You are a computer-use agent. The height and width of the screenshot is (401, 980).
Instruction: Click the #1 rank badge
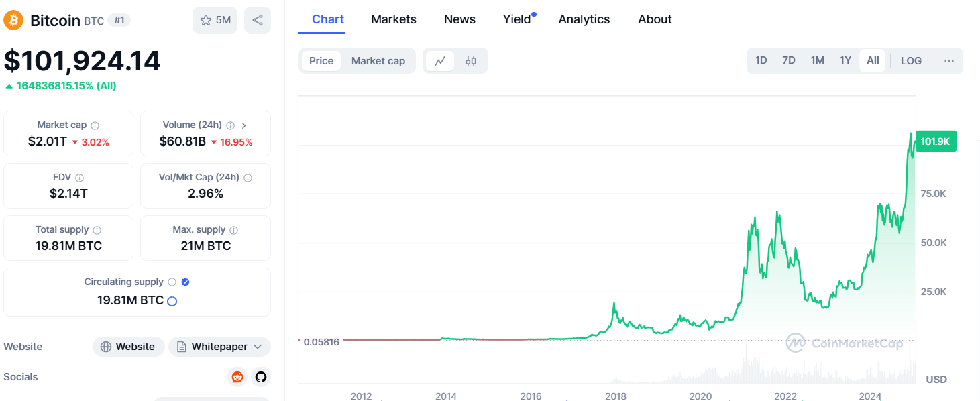(x=119, y=20)
